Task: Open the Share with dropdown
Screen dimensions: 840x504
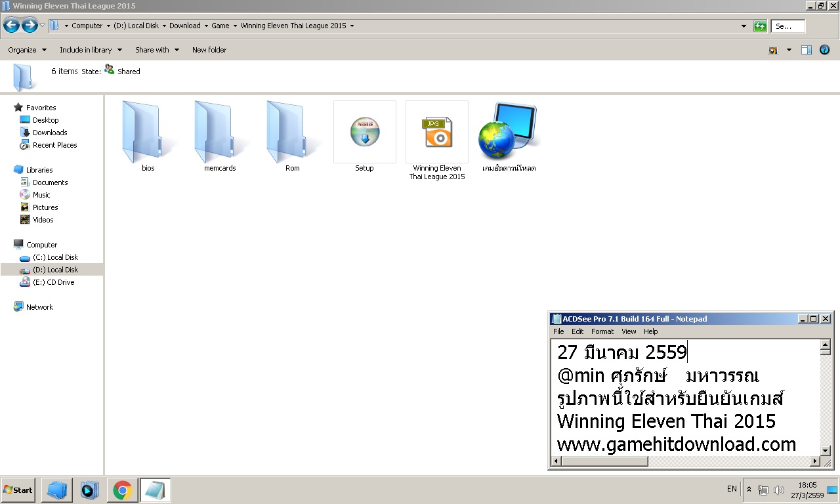Action: click(157, 50)
